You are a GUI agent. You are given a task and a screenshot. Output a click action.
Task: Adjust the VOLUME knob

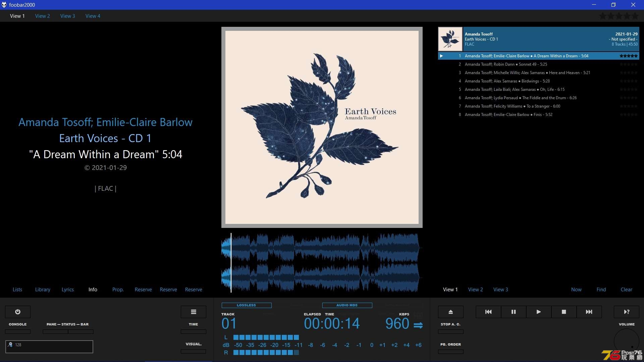coord(627,341)
